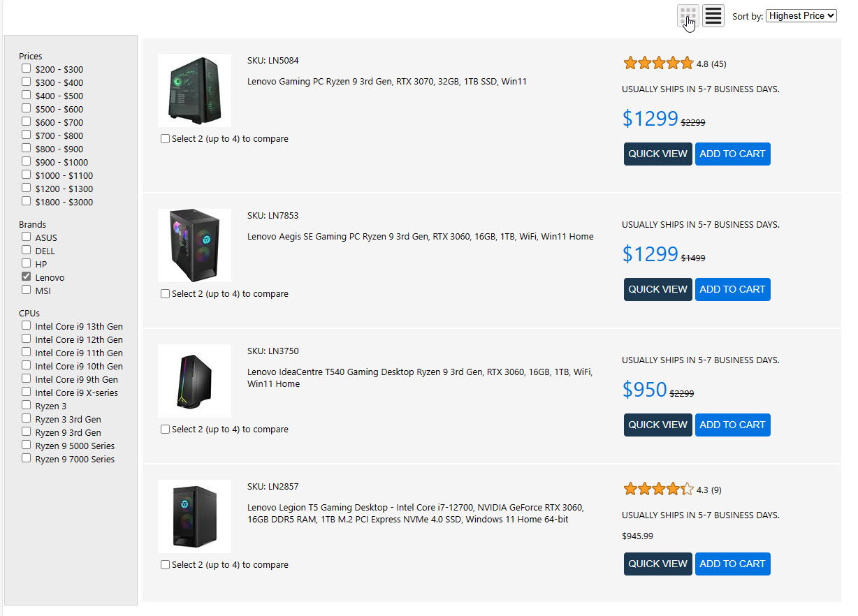Uncheck the Lenovo brand filter

point(27,277)
